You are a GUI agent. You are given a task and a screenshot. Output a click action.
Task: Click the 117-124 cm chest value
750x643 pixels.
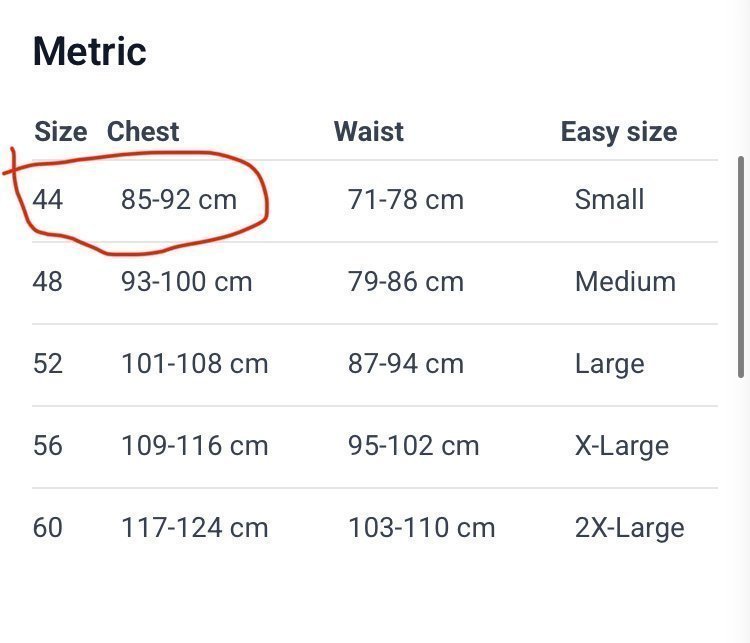click(195, 528)
